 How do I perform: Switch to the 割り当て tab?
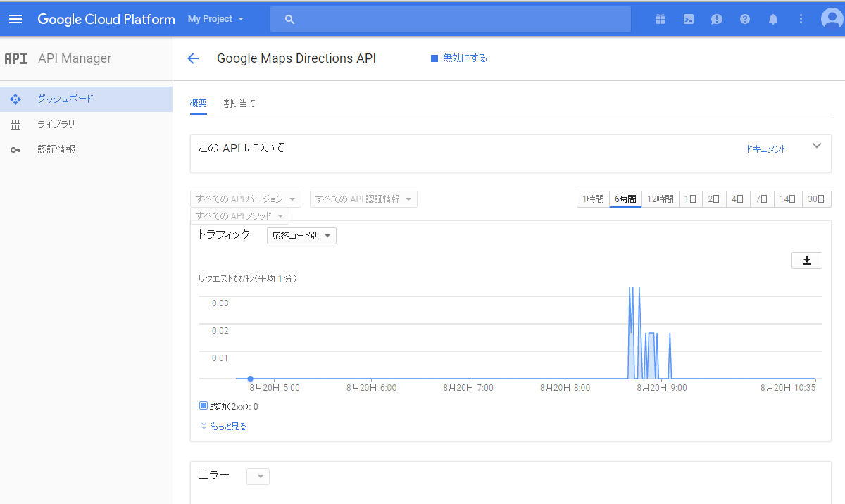(x=239, y=103)
